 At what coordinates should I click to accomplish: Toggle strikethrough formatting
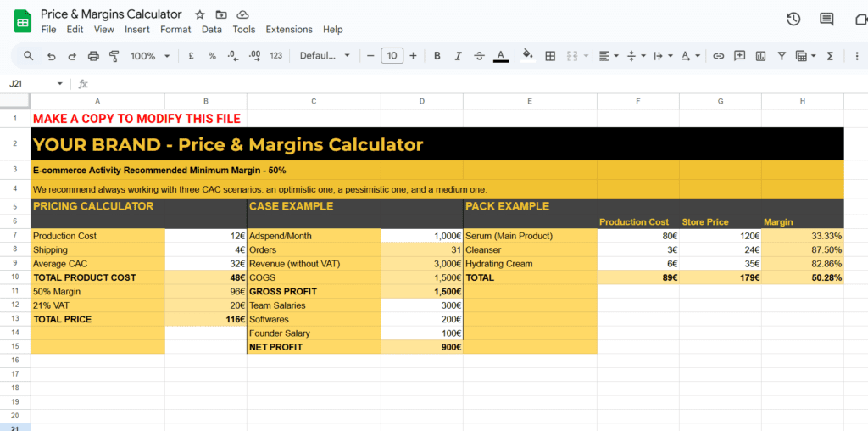tap(480, 56)
